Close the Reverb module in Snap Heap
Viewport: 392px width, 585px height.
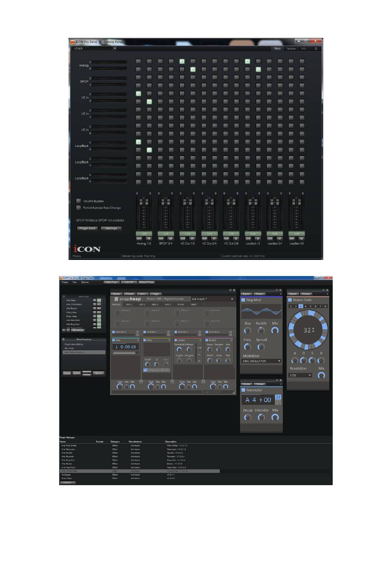(231, 340)
